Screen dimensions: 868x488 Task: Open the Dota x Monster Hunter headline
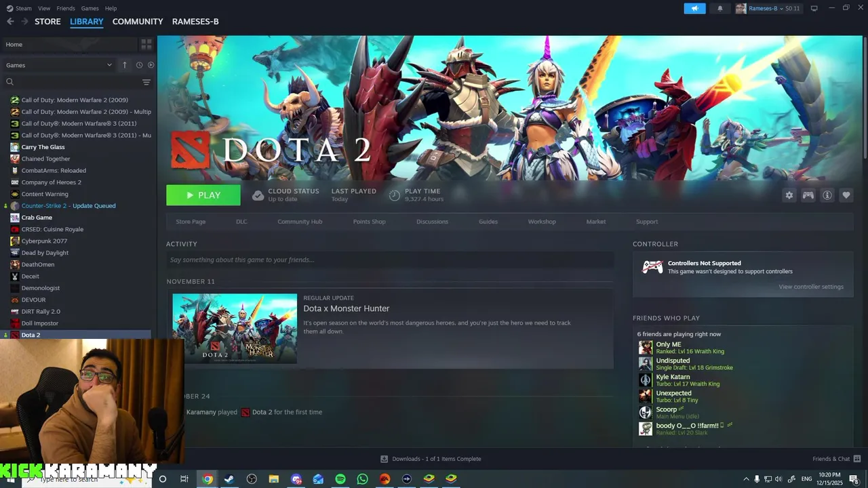tap(347, 308)
